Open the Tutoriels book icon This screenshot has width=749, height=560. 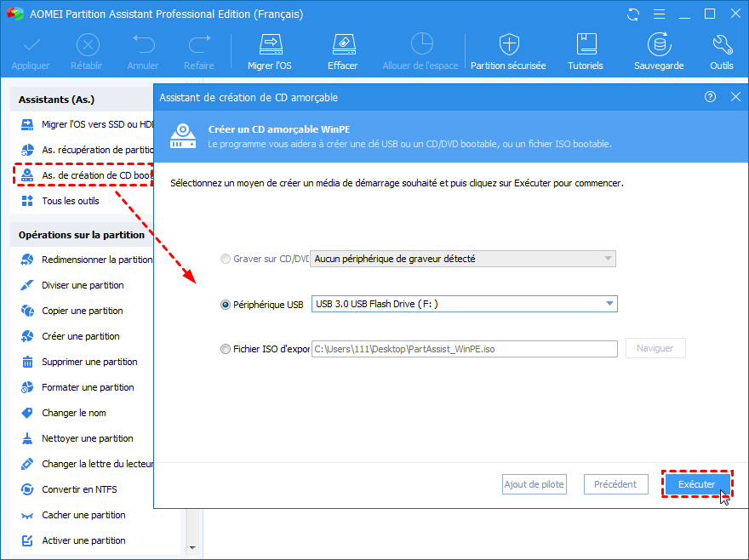tap(586, 44)
